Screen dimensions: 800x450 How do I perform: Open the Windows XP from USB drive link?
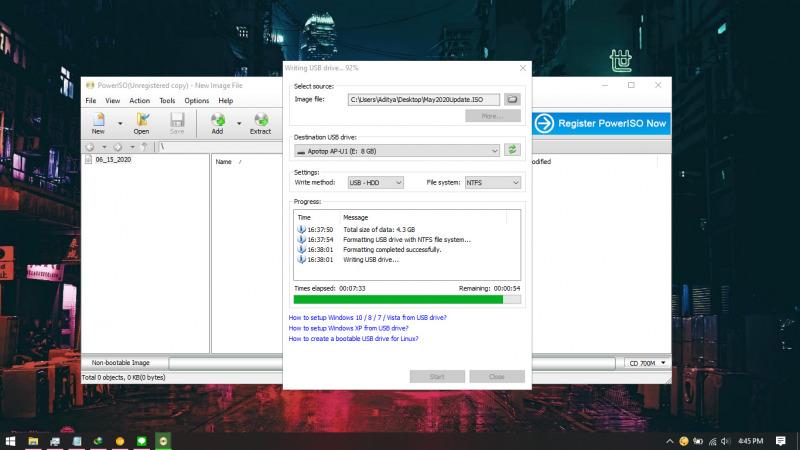[348, 328]
